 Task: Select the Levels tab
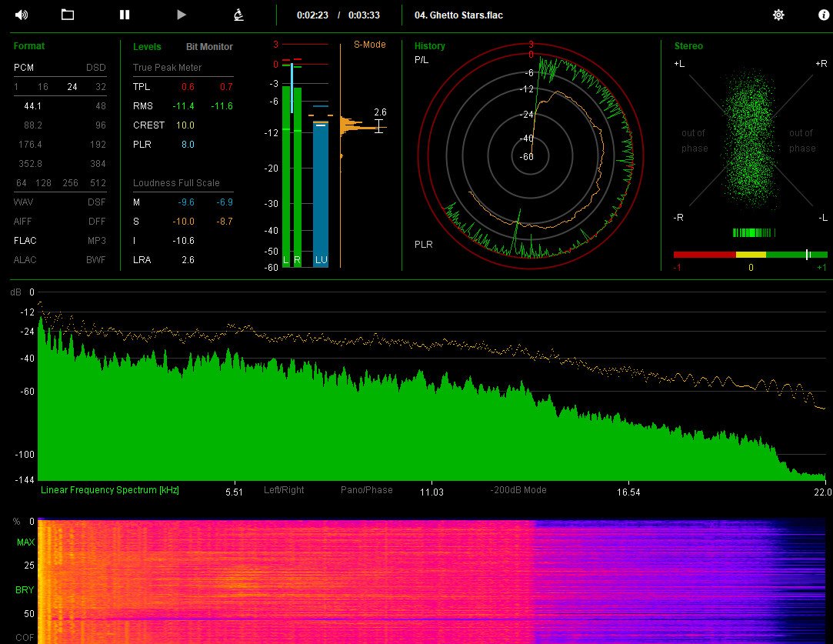tap(147, 47)
